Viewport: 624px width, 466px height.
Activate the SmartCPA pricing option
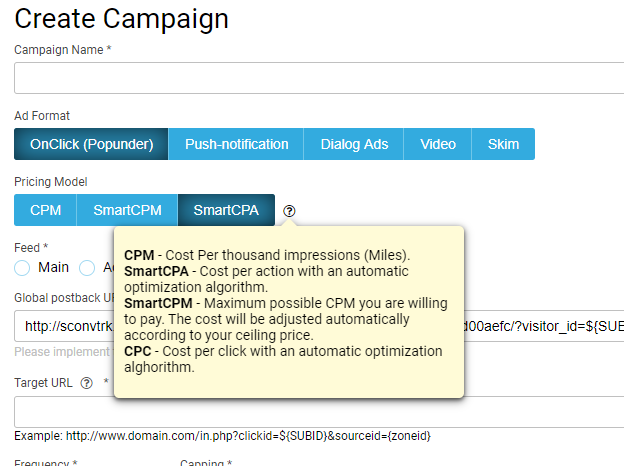(226, 210)
